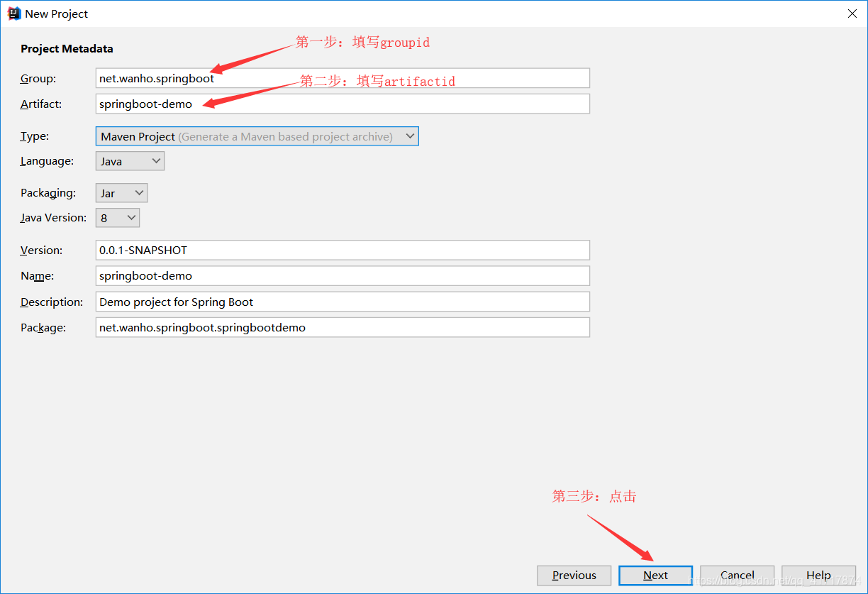Click the Group label

[x=38, y=79]
